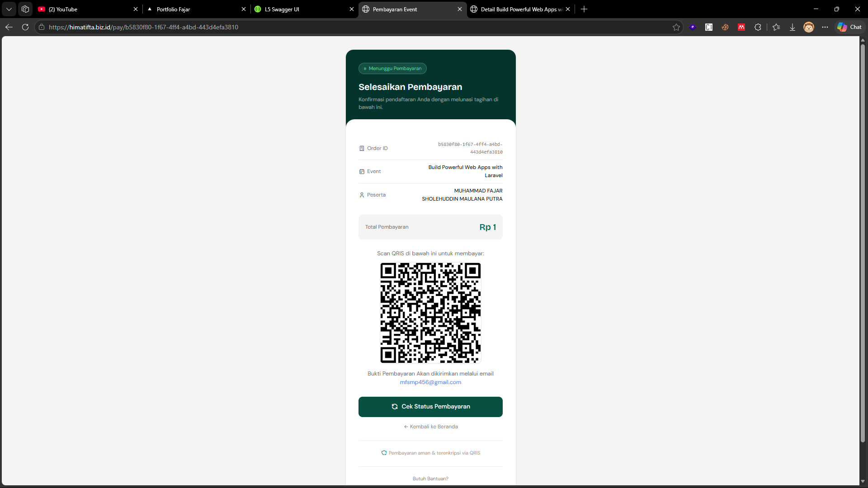Bookmark this page with the star icon
868x488 pixels.
[x=676, y=27]
